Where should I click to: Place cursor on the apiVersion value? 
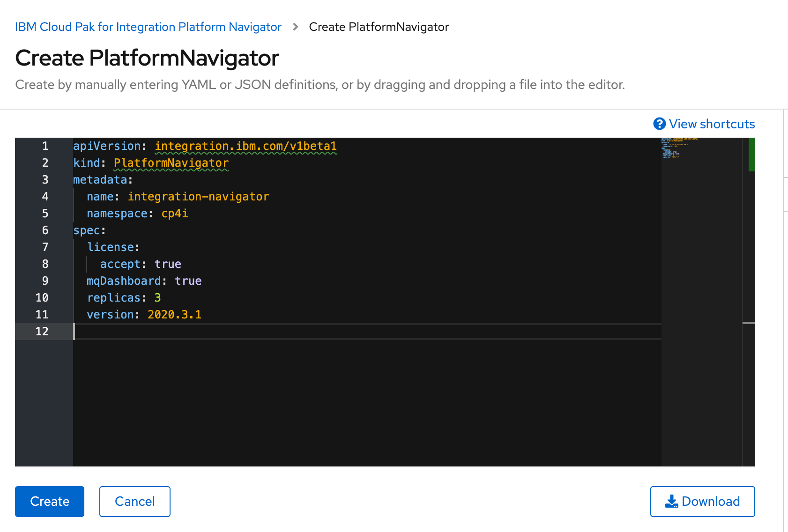coord(245,146)
